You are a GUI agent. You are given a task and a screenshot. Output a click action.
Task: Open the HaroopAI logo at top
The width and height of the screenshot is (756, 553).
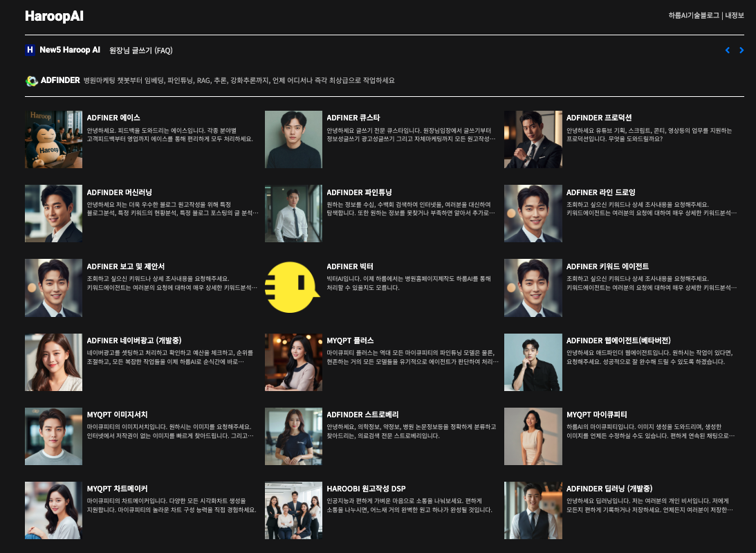pos(54,16)
